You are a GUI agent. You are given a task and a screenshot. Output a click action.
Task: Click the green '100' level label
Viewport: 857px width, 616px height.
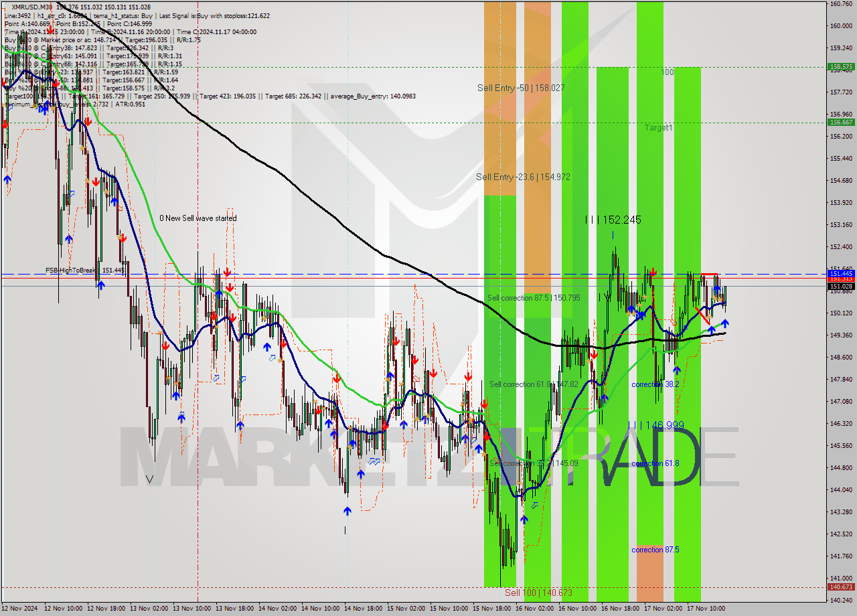(668, 72)
